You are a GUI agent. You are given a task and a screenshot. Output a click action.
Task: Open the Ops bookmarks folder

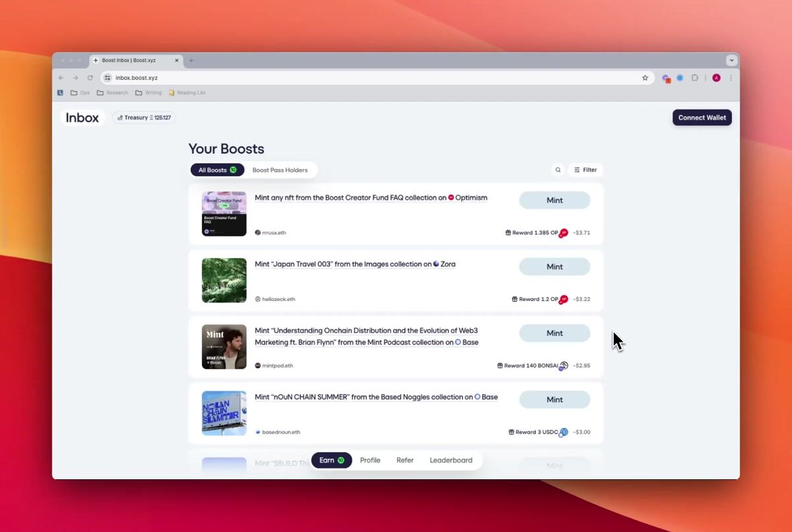80,93
